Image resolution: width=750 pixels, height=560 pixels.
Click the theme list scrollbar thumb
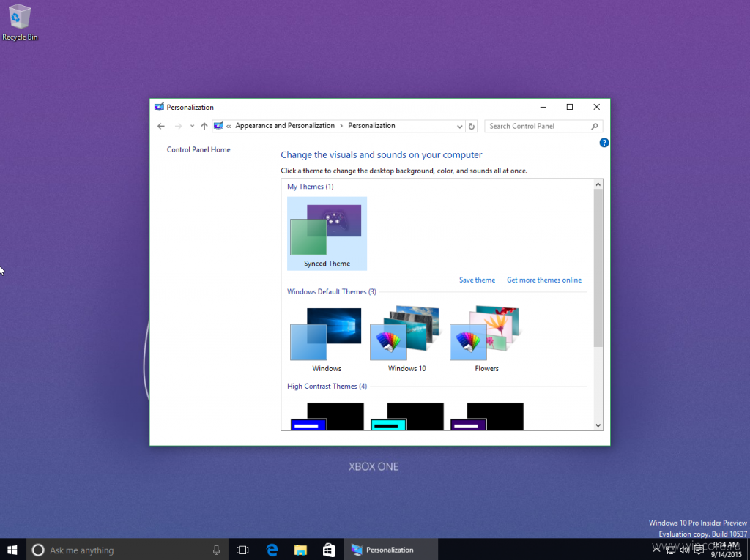[598, 268]
